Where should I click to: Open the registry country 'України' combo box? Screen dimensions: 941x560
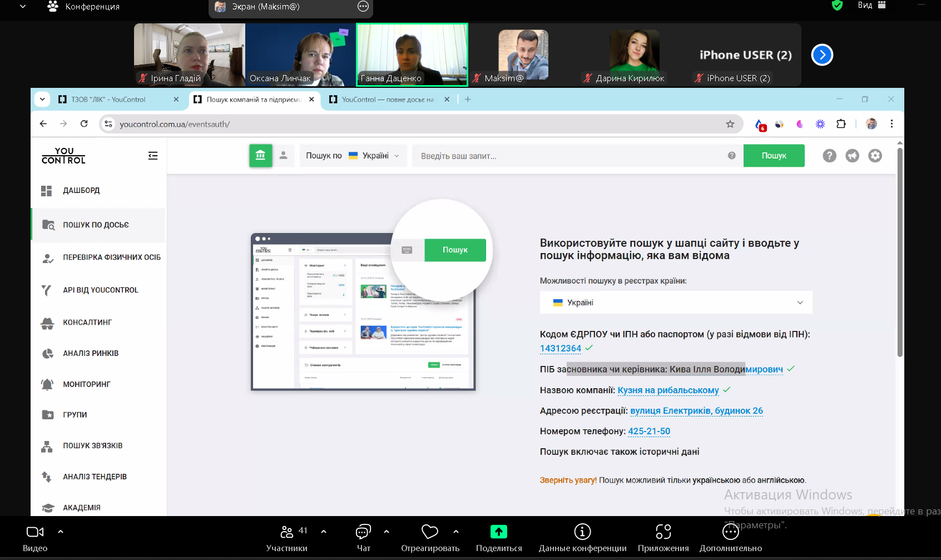[x=676, y=303]
